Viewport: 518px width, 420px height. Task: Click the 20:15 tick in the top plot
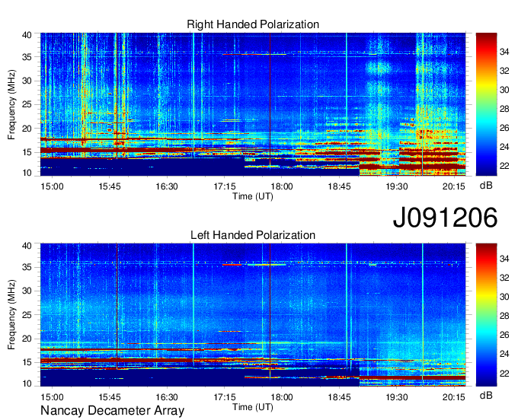[x=454, y=186]
